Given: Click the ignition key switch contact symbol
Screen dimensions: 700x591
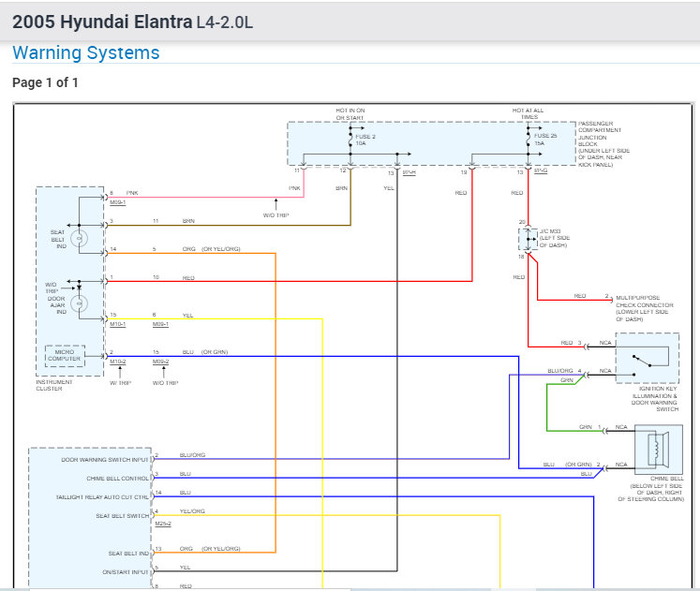Looking at the screenshot, I should 643,362.
